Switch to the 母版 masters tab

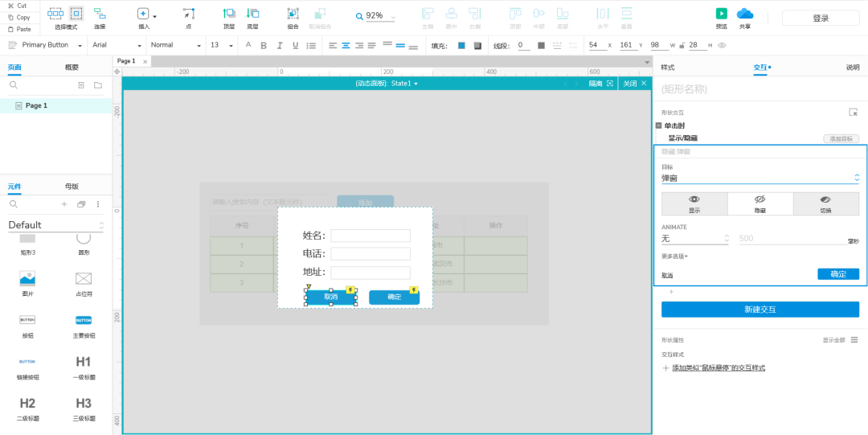72,187
